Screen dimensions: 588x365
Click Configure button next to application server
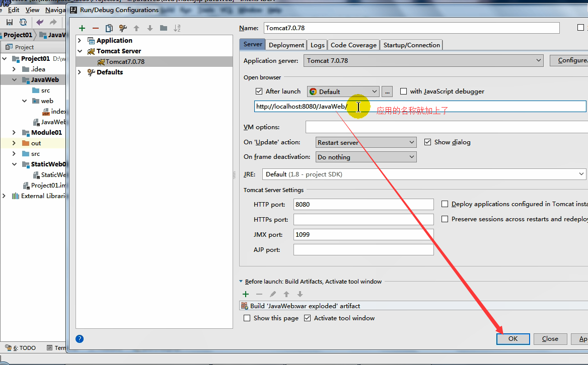coord(569,60)
